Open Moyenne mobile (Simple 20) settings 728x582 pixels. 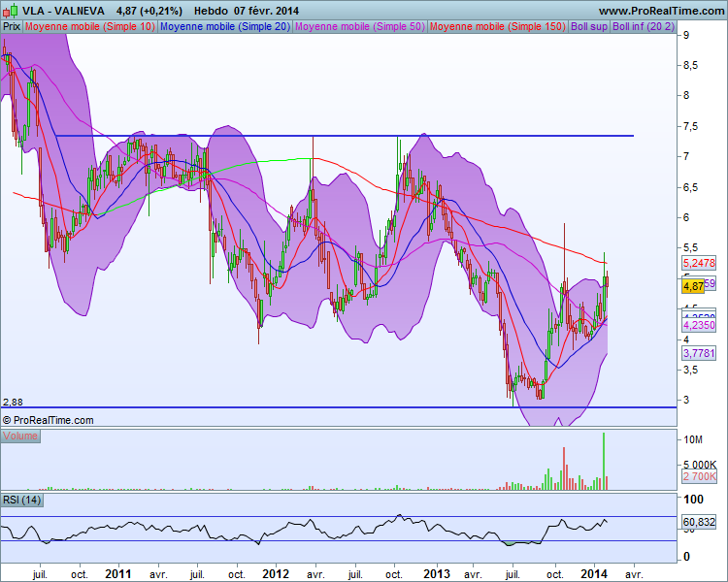coord(225,26)
